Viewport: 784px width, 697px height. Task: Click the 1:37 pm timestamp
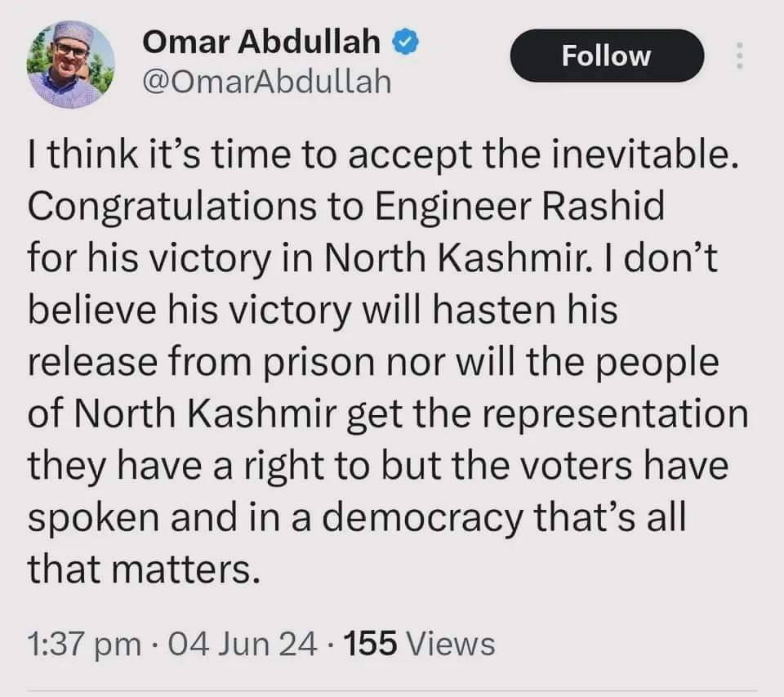point(82,644)
